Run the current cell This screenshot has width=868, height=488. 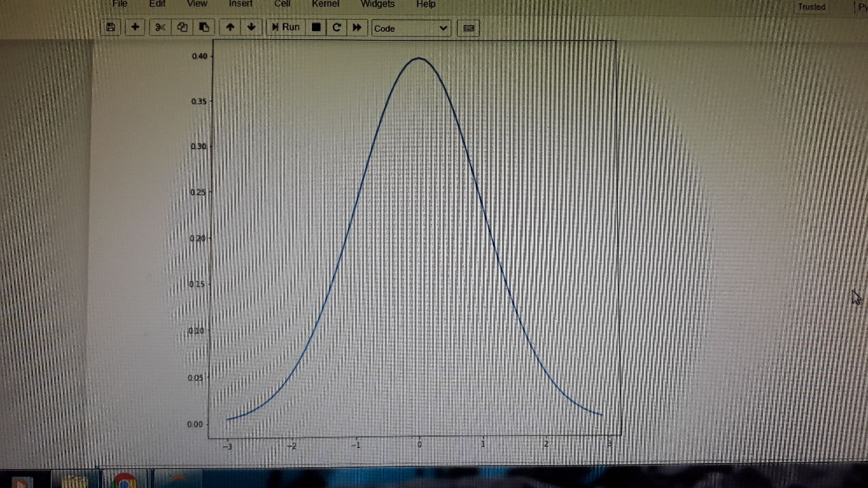[x=285, y=28]
